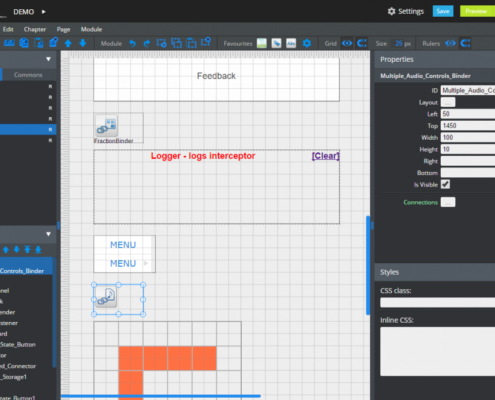This screenshot has width=495, height=400.
Task: Redo the module change
Action: (x=147, y=43)
